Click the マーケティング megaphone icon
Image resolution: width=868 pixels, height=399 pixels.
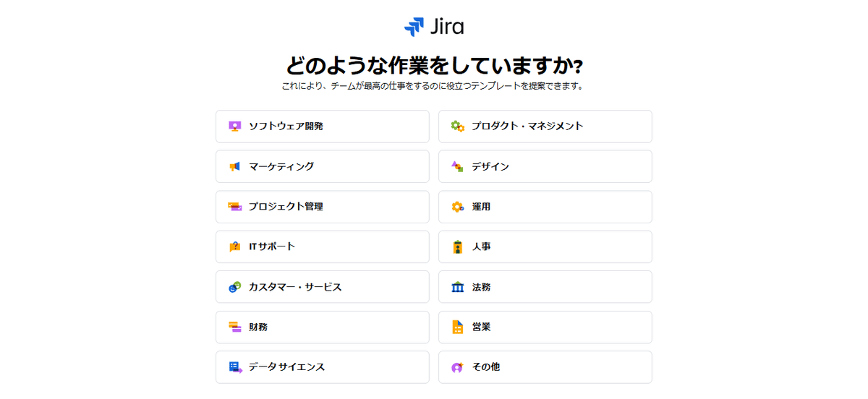coord(234,166)
